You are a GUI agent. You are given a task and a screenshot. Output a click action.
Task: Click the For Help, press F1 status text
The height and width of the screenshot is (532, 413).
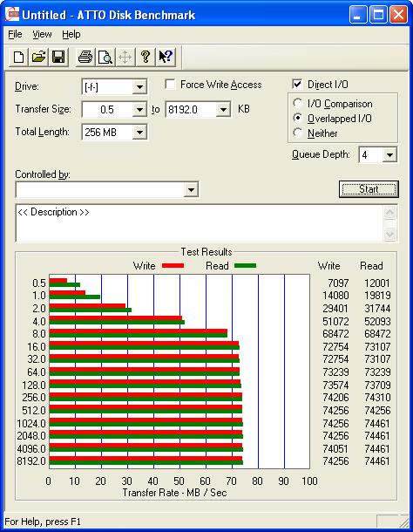[43, 522]
